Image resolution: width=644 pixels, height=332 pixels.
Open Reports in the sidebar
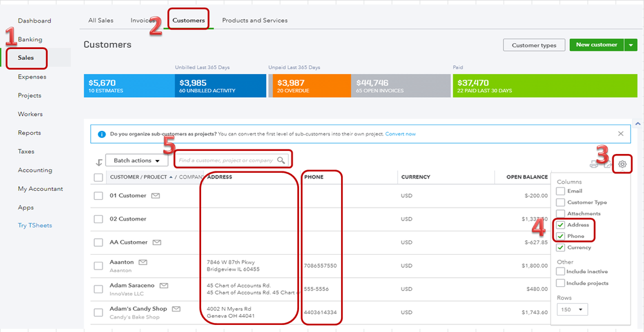tap(29, 133)
